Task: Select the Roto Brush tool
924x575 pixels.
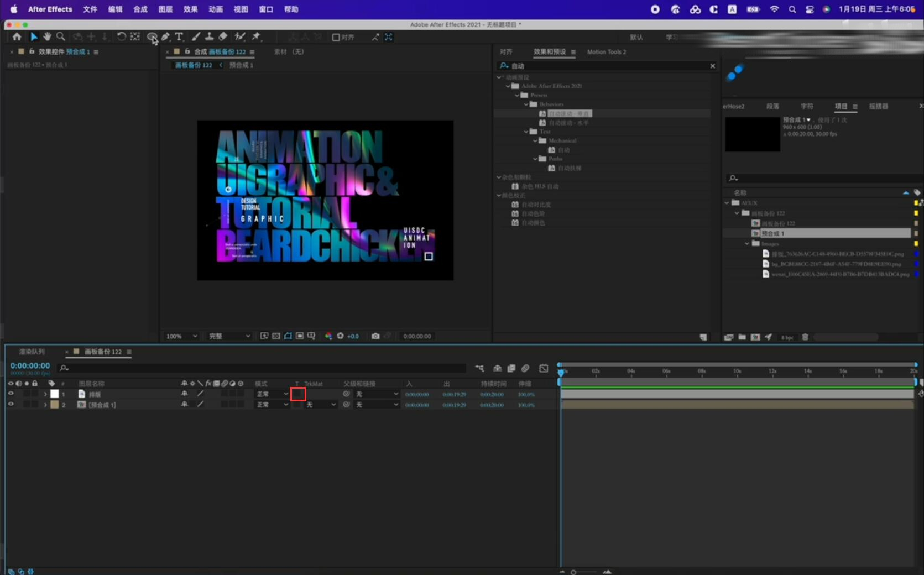Action: pos(240,36)
